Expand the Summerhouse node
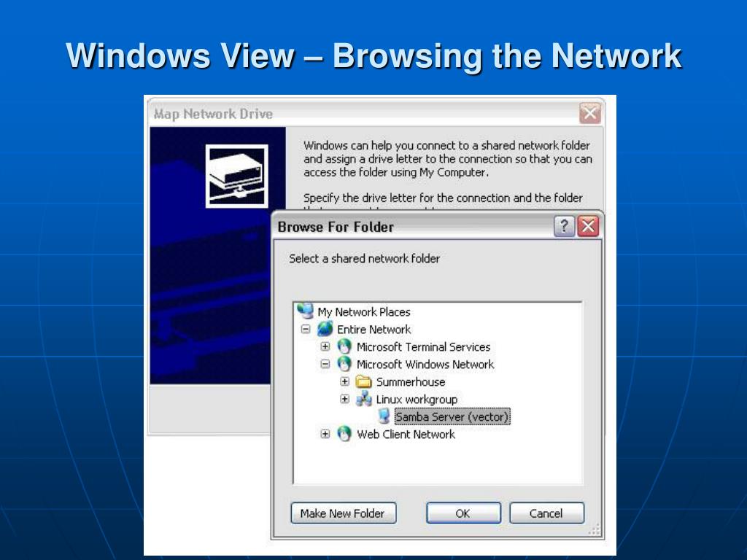 pos(345,381)
